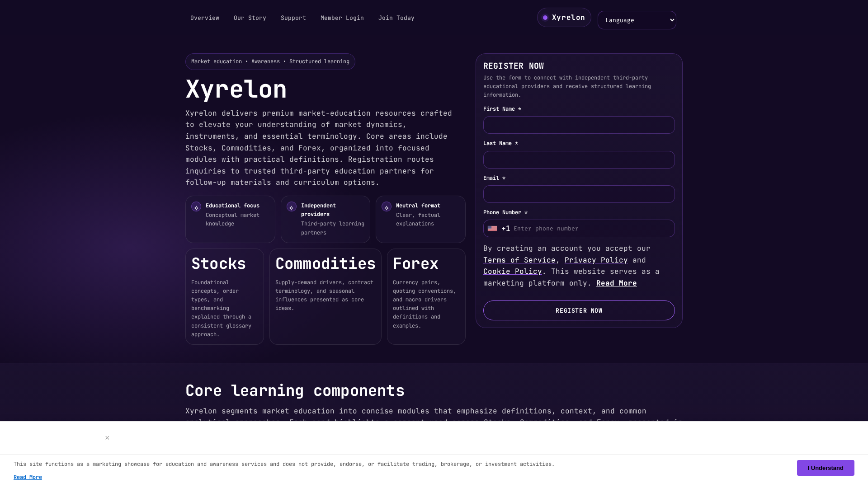868x488 pixels.
Task: Open the Terms of Service link
Action: point(519,260)
